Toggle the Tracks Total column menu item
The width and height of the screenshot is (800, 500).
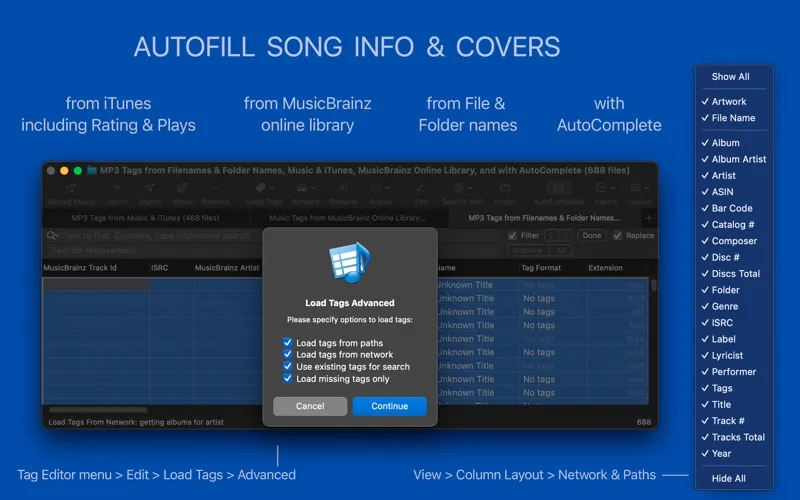(734, 437)
